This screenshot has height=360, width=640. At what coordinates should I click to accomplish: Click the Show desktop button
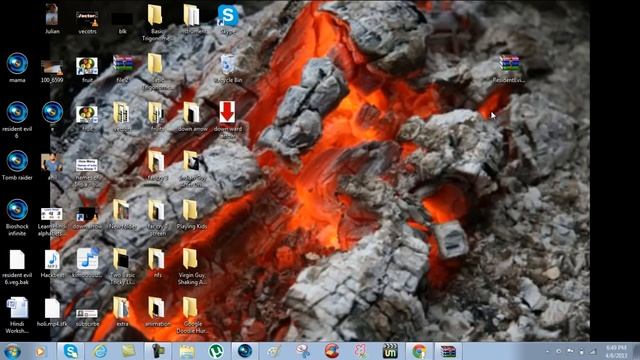click(x=636, y=351)
